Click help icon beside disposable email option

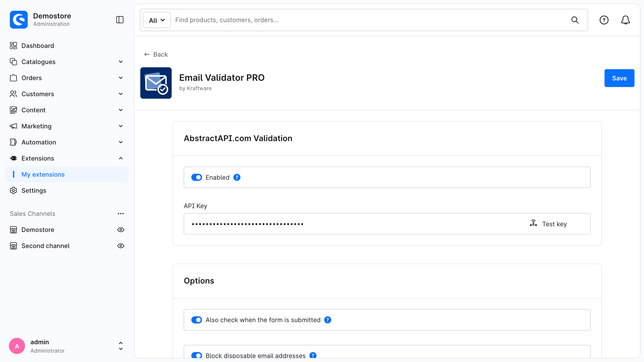(313, 355)
